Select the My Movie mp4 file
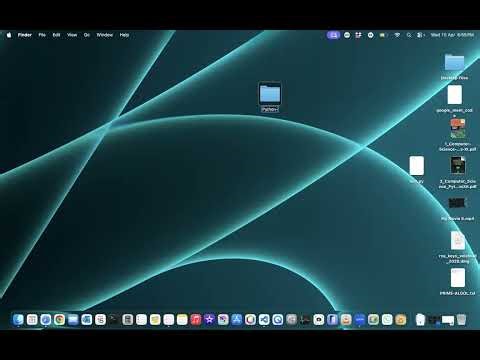 click(457, 203)
